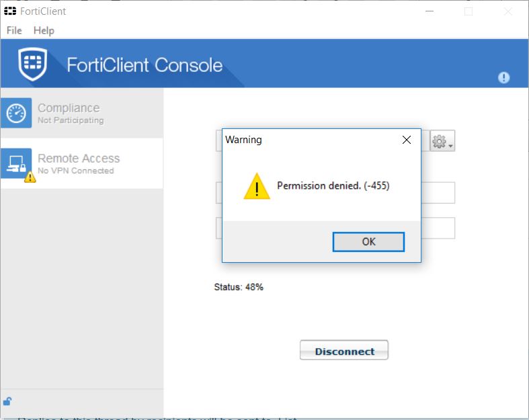Open the File menu
The height and width of the screenshot is (420, 529).
tap(14, 30)
